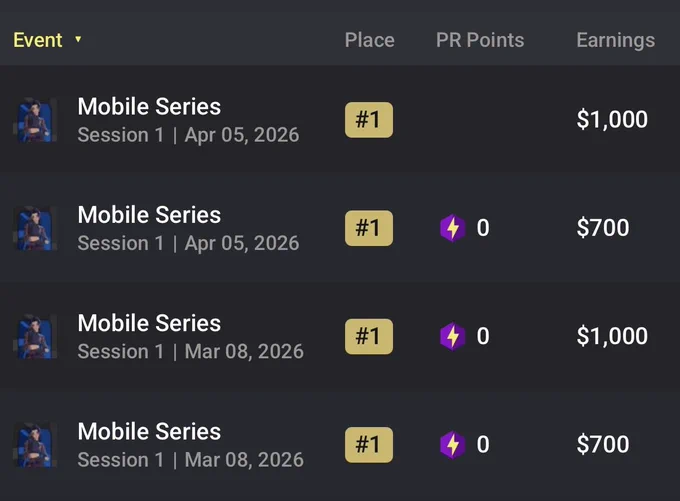Viewport: 680px width, 501px height.
Task: Select the $1,000 earnings of Mar 08 event
Action: tap(612, 336)
